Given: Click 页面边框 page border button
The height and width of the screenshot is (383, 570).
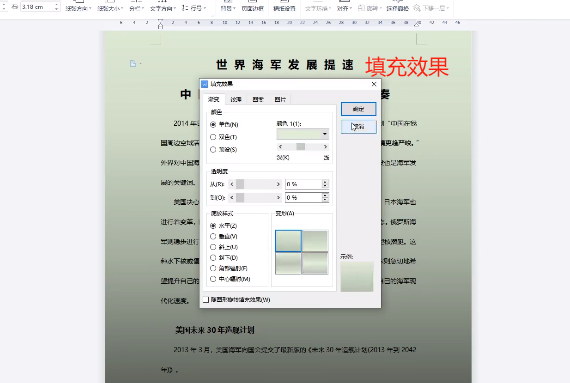Looking at the screenshot, I should pyautogui.click(x=252, y=8).
